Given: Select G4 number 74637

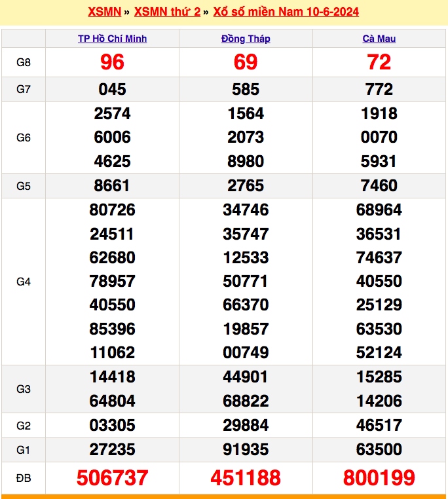Looking at the screenshot, I should (x=379, y=257).
